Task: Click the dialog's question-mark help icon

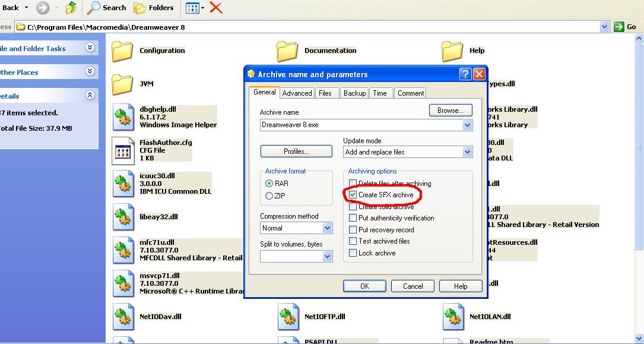Action: [x=465, y=74]
